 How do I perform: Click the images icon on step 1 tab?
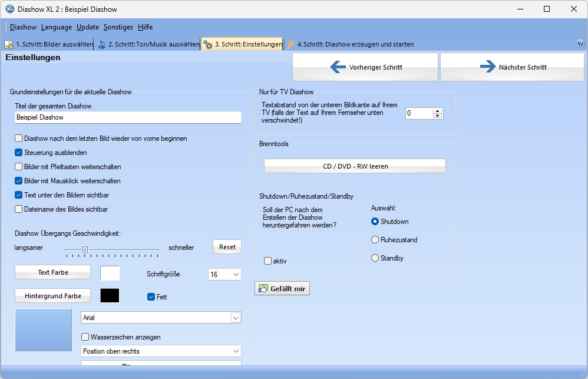(x=9, y=45)
